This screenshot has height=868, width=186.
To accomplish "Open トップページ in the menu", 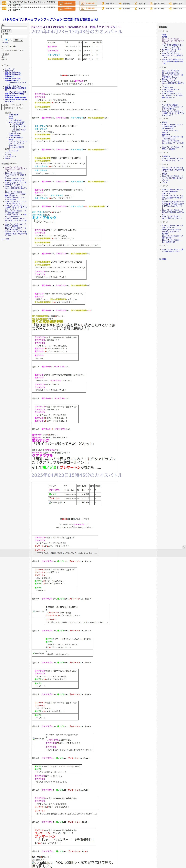I will point(10,69).
